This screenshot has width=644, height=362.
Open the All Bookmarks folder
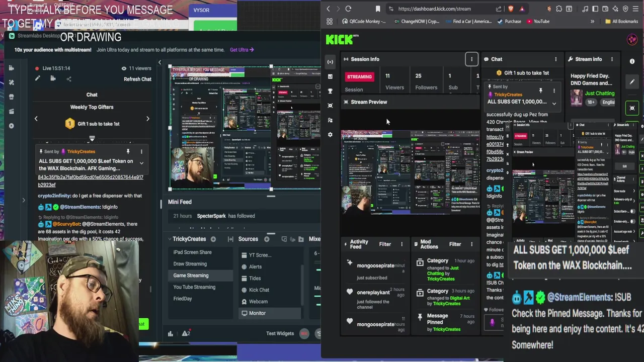tap(621, 21)
